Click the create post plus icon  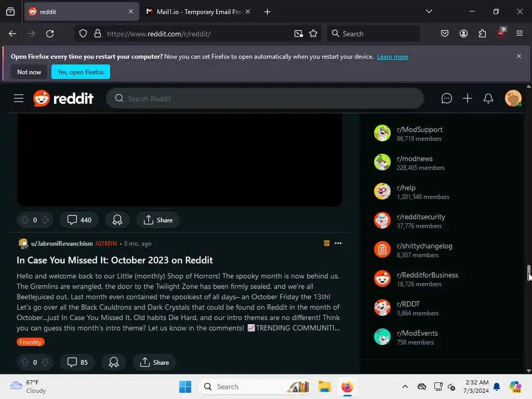pyautogui.click(x=468, y=98)
